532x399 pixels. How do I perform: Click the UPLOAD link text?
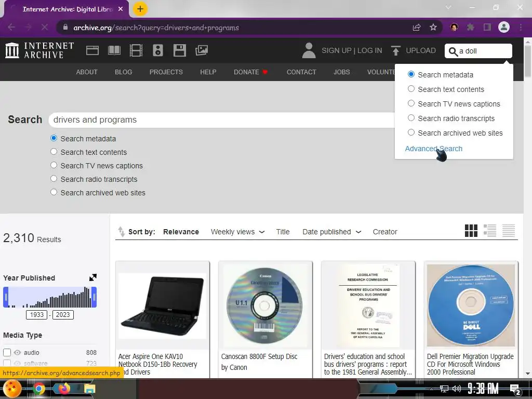point(421,50)
